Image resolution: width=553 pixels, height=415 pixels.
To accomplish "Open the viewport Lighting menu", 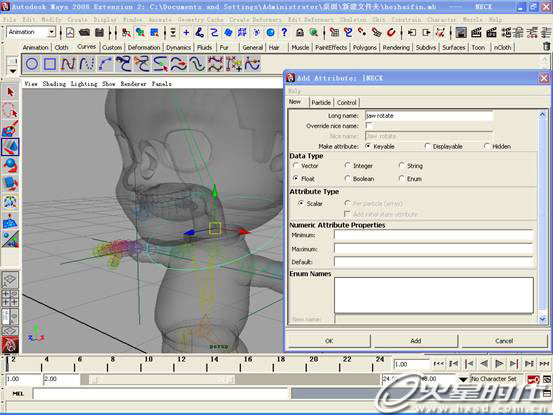I will (84, 84).
